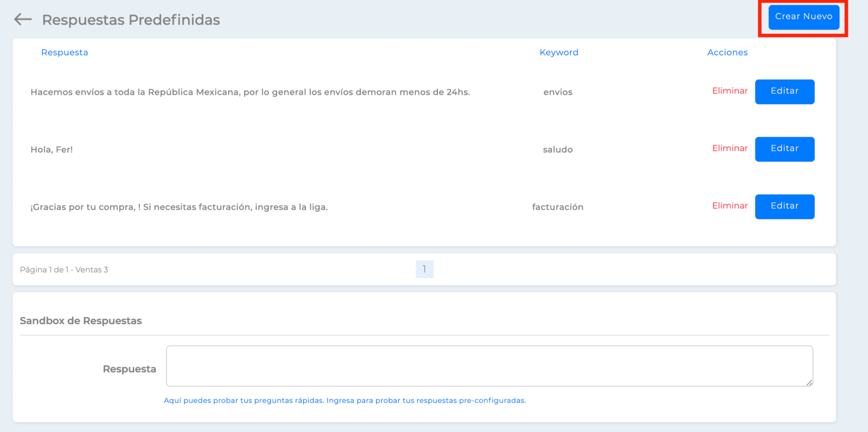The height and width of the screenshot is (432, 868).
Task: Click the 'envios' keyword cell
Action: pyautogui.click(x=558, y=92)
